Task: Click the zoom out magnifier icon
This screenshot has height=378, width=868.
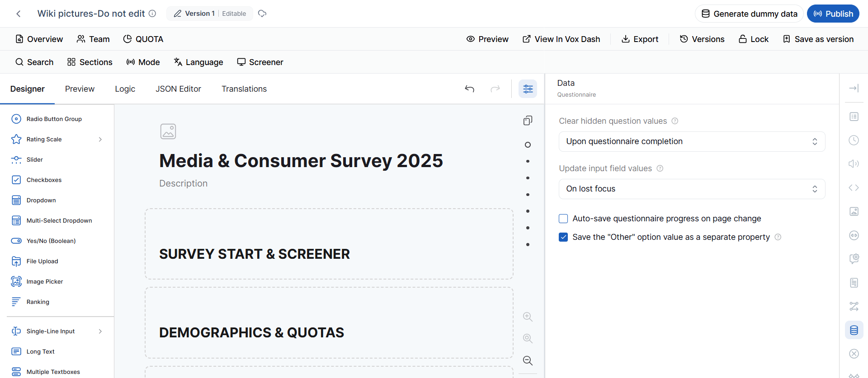Action: [528, 360]
